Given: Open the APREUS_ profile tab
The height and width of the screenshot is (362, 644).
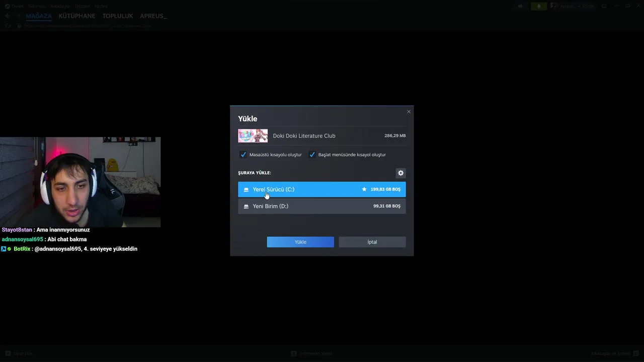Looking at the screenshot, I should pyautogui.click(x=153, y=16).
